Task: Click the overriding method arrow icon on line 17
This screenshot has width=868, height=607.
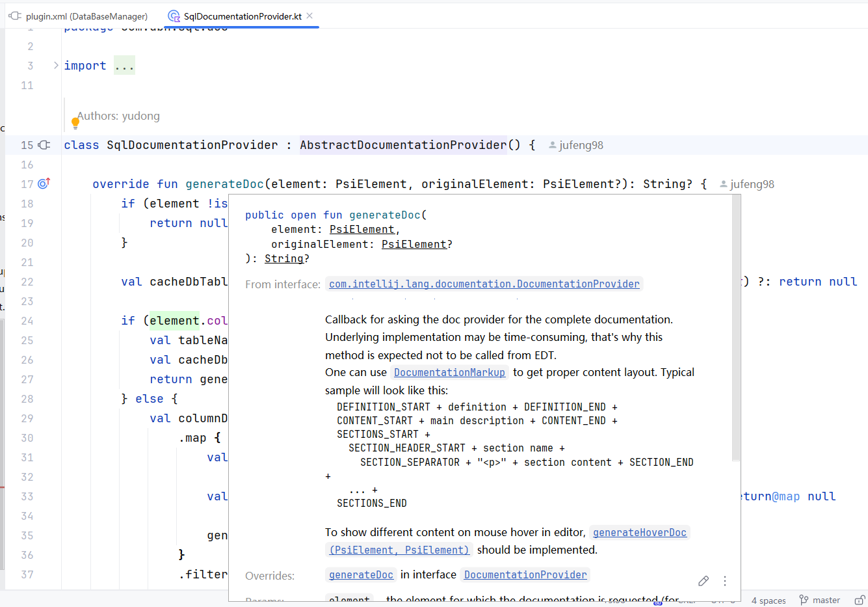Action: 43,184
